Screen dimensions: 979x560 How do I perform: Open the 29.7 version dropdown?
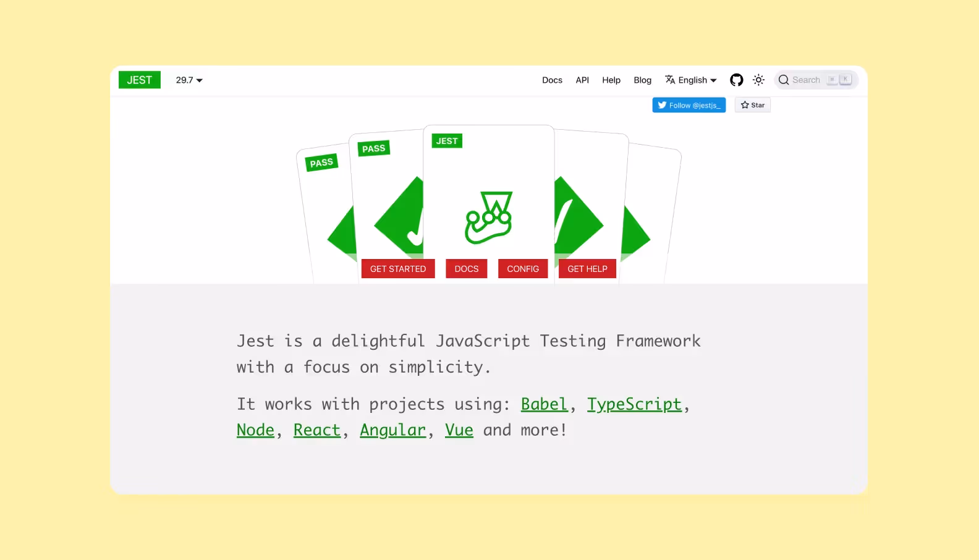tap(189, 80)
